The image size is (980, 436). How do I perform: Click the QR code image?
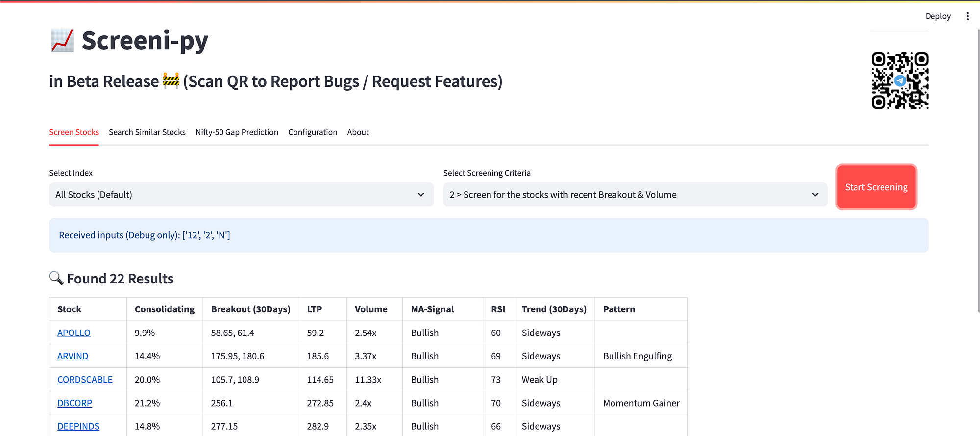coord(900,80)
